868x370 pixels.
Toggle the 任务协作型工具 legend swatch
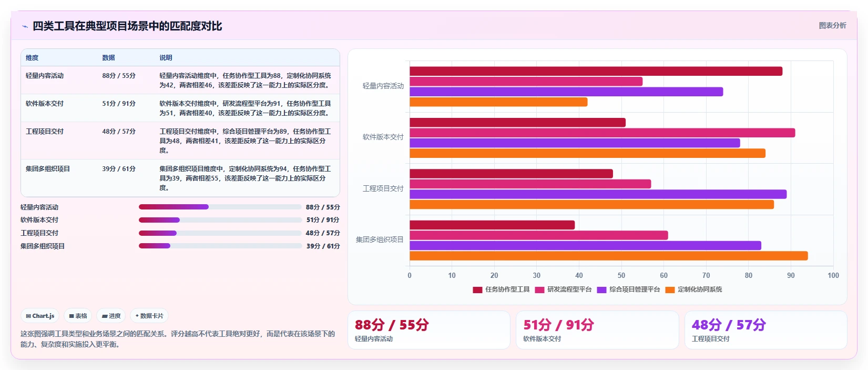tap(477, 289)
